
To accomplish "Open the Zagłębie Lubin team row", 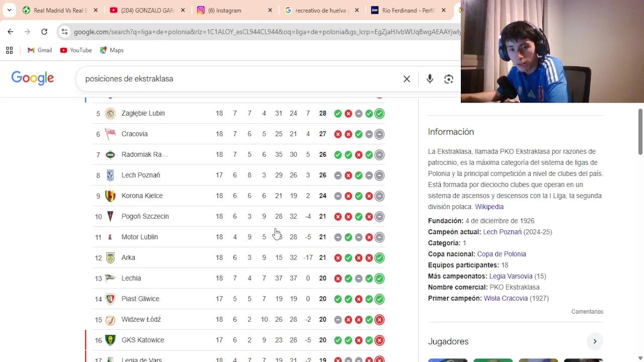I will (x=239, y=113).
